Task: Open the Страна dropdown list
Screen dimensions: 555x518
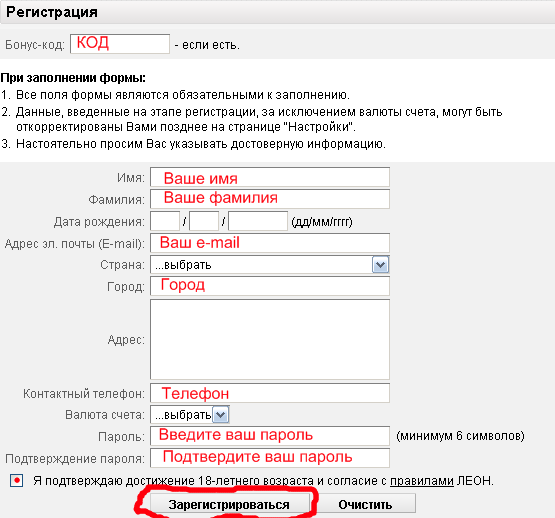Action: point(270,264)
